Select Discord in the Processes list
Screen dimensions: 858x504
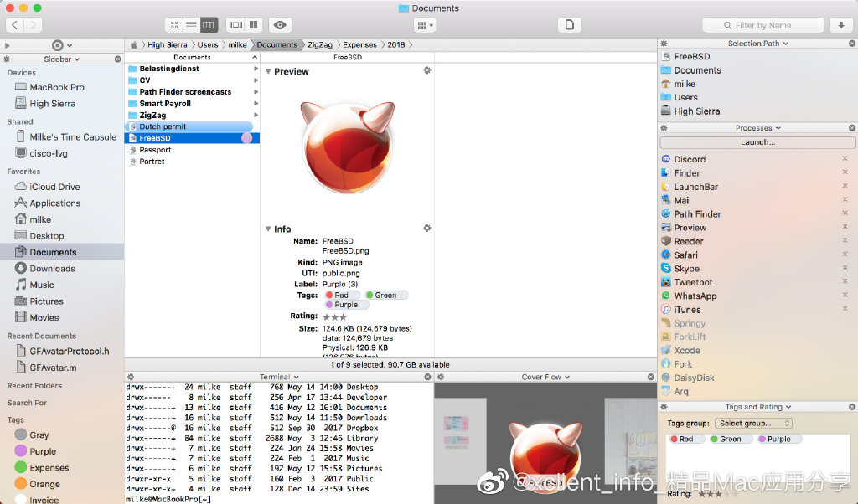click(690, 159)
